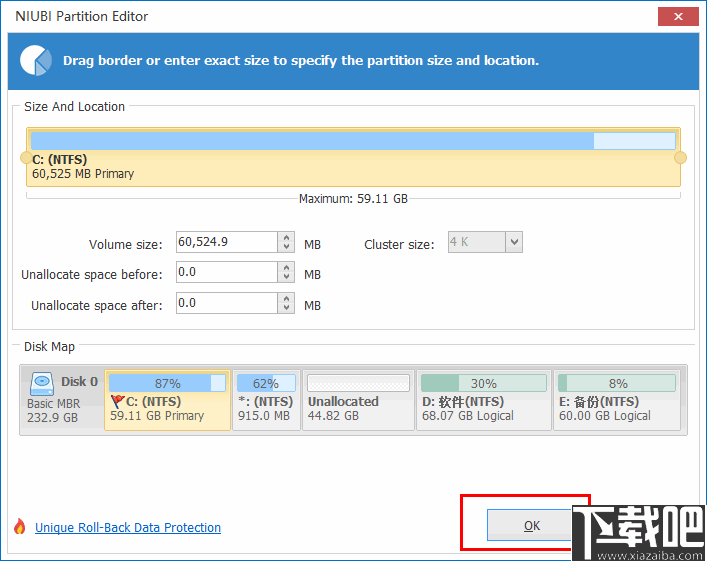Click right border handle of C: partition

680,158
